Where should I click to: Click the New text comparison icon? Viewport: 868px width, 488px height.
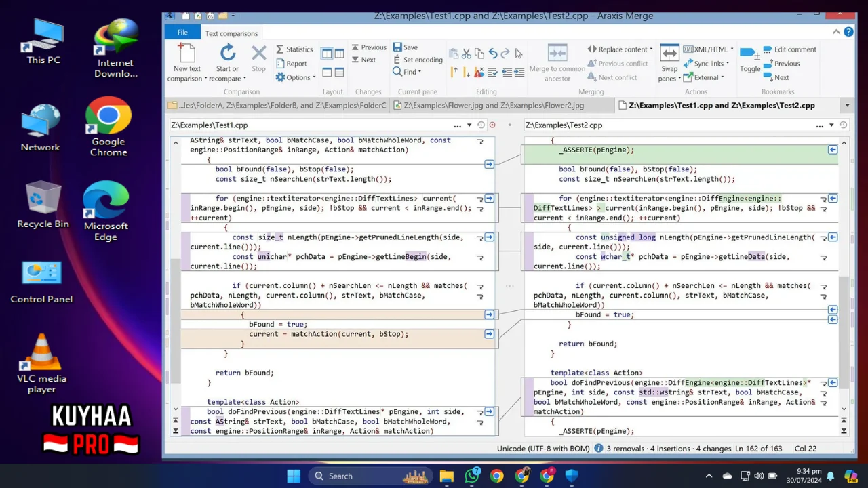186,53
